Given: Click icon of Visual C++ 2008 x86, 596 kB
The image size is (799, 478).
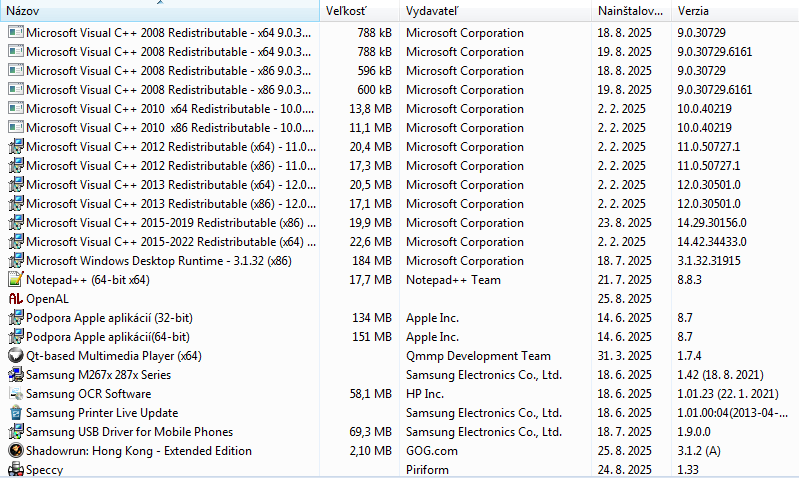Looking at the screenshot, I should 16,70.
